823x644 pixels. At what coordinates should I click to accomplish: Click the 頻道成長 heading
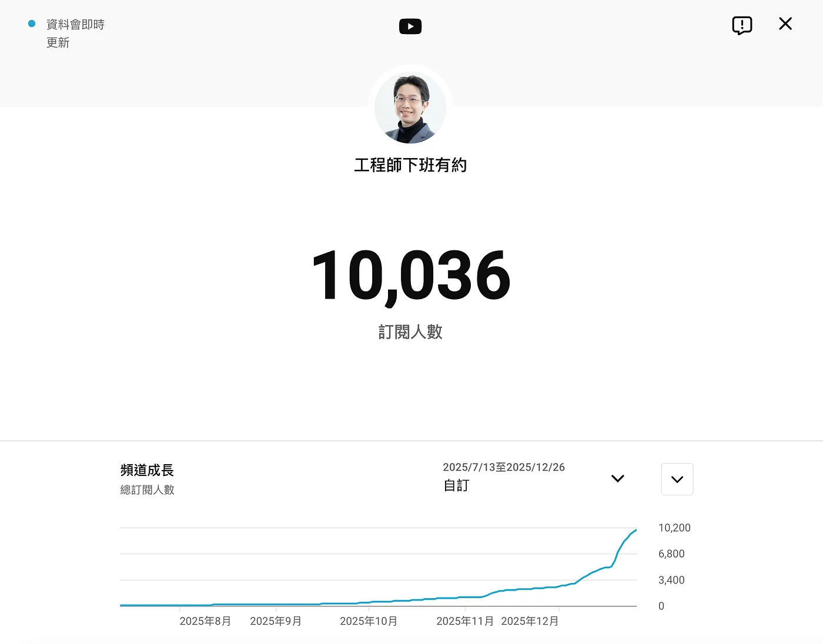147,470
